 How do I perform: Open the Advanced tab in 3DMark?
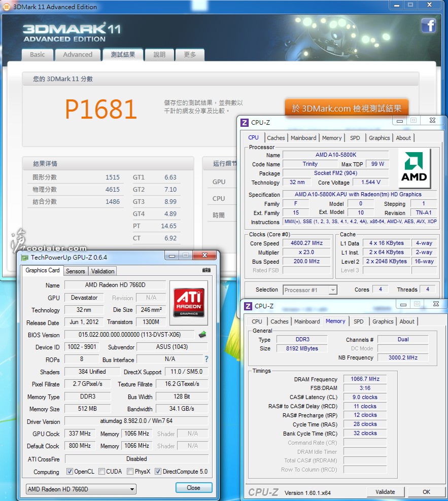(x=78, y=55)
